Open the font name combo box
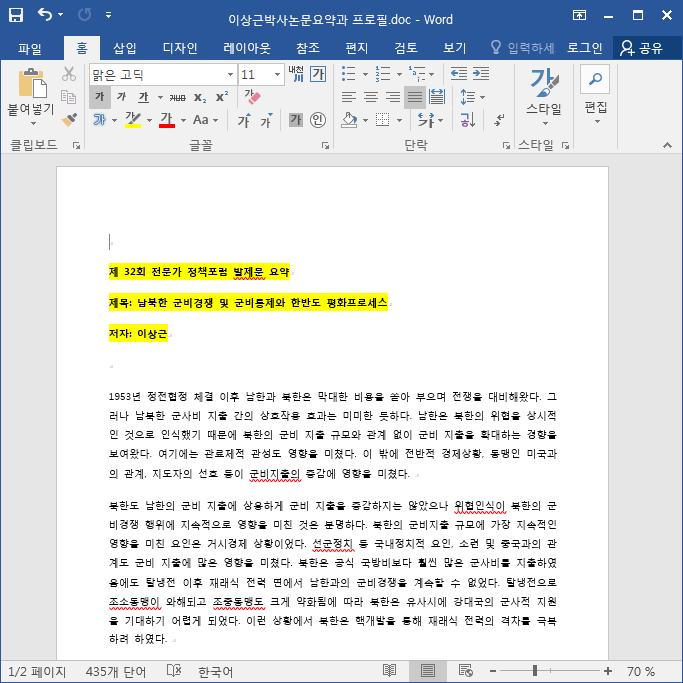This screenshot has height=683, width=683. pos(163,74)
